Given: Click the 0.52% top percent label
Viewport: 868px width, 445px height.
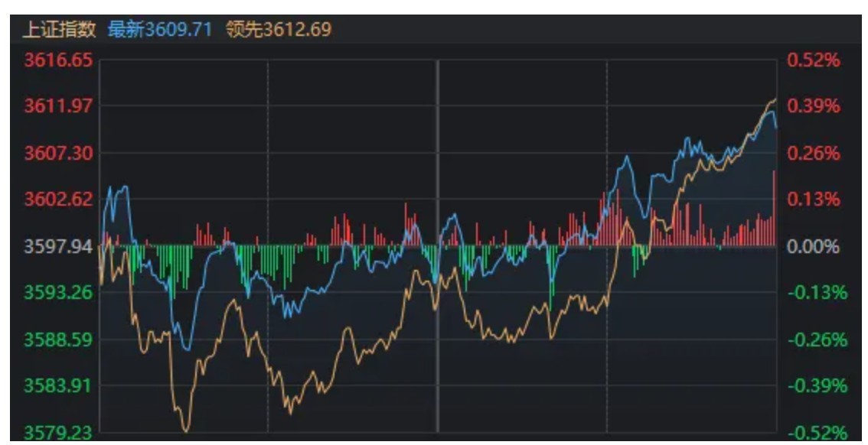Looking at the screenshot, I should point(814,60).
